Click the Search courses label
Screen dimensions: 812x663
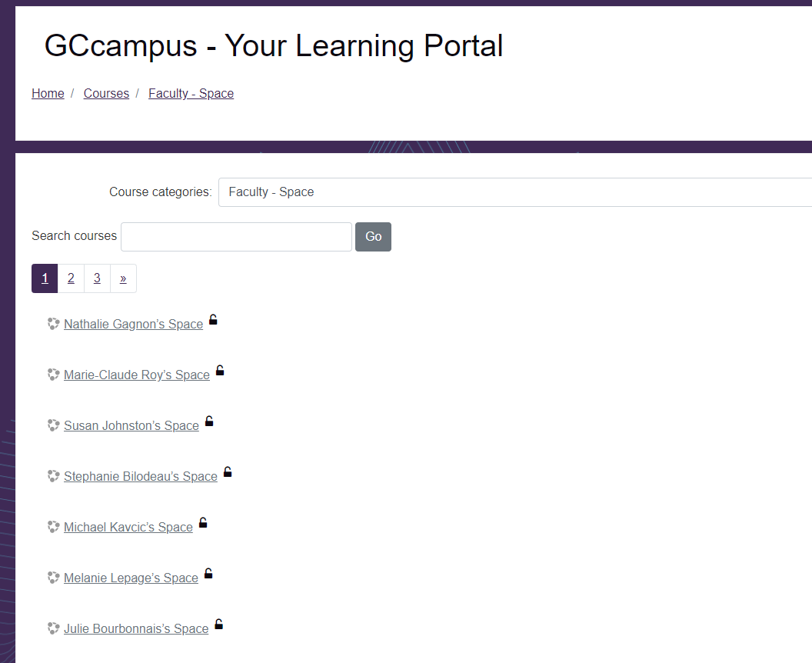coord(74,235)
